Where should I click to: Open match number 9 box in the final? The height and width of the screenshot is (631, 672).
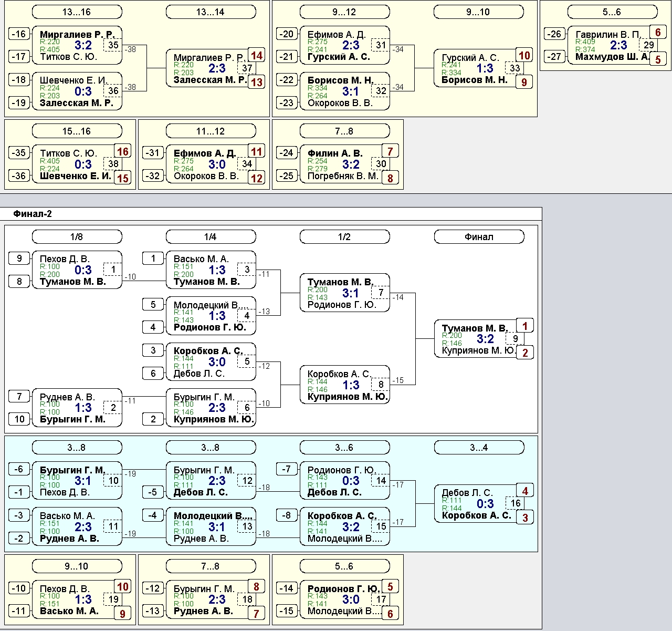pos(515,339)
